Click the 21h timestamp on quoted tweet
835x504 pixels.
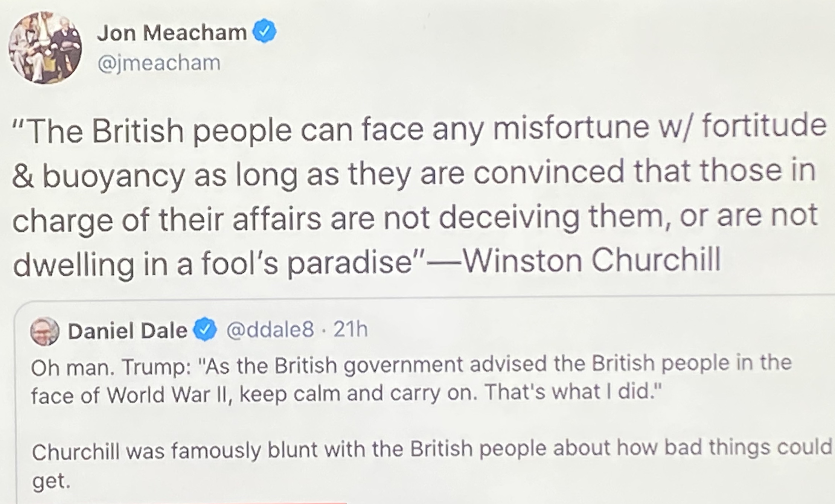[x=350, y=329]
